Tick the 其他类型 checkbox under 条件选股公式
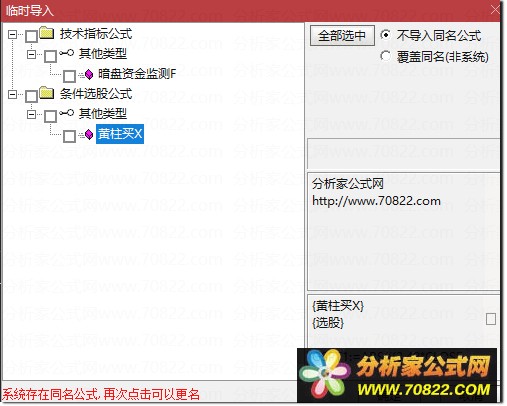Viewport: 507px width, 406px height. [50, 116]
